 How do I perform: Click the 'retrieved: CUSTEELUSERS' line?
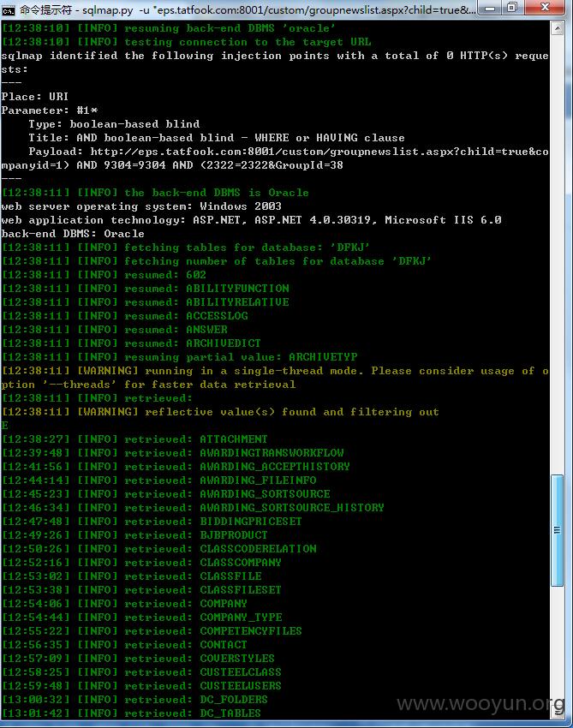pyautogui.click(x=141, y=686)
